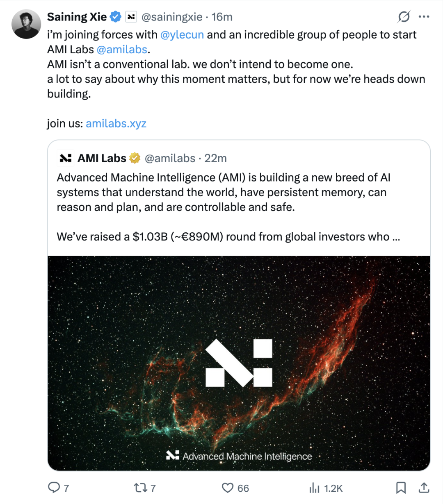Open the nebula image in quoted post
This screenshot has height=504, width=443.
239,363
